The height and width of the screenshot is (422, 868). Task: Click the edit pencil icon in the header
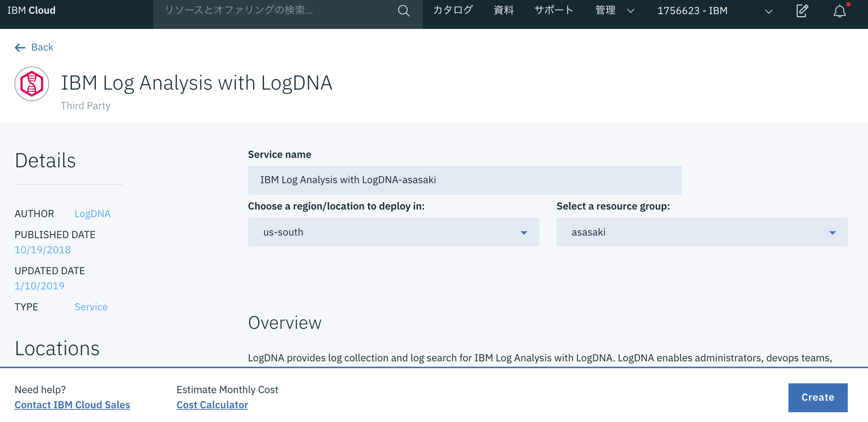coord(801,11)
